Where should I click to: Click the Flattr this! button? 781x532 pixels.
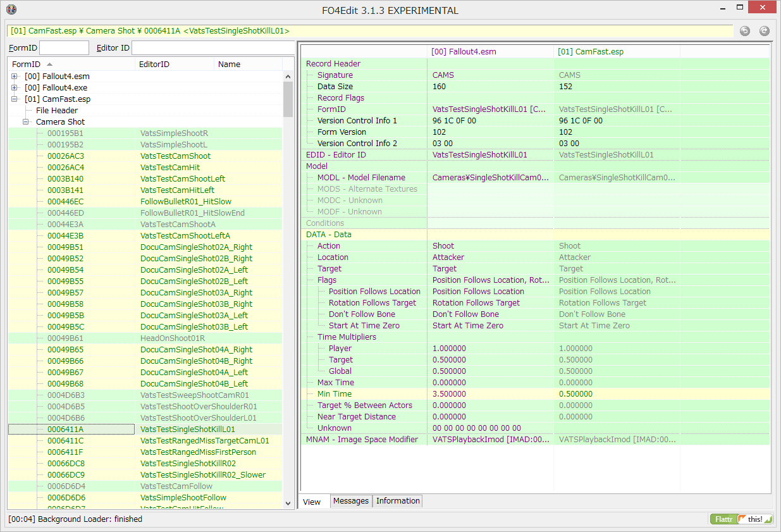741,519
